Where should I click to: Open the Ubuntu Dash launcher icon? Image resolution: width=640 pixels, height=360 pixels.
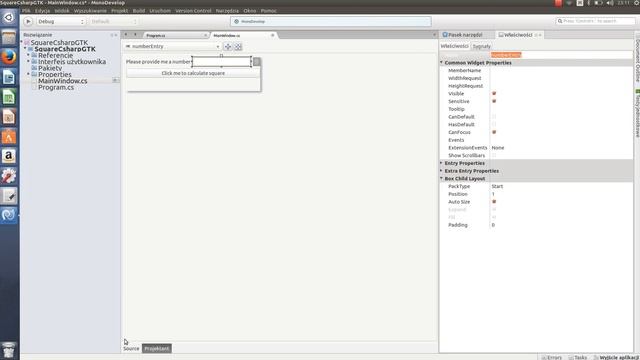point(9,18)
